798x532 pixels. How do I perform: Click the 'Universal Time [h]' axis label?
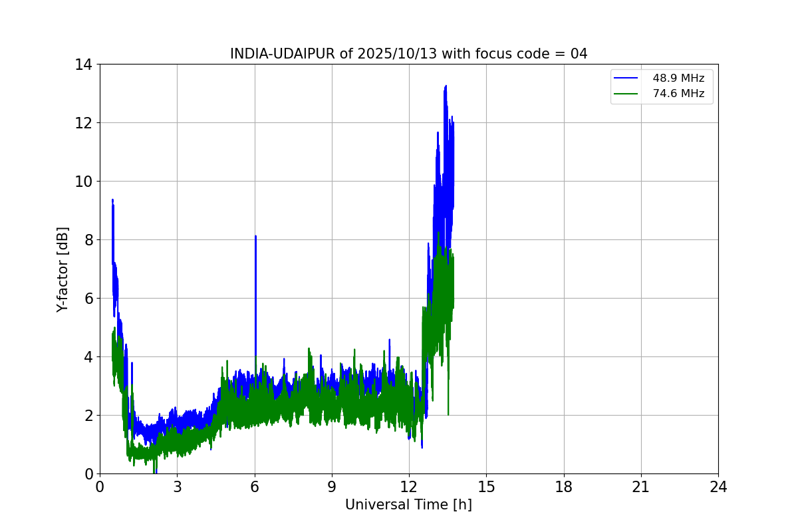pos(408,505)
